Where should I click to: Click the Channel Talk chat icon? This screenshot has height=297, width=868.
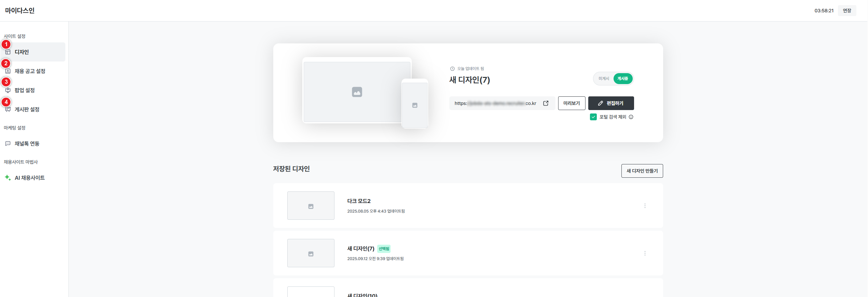8,144
